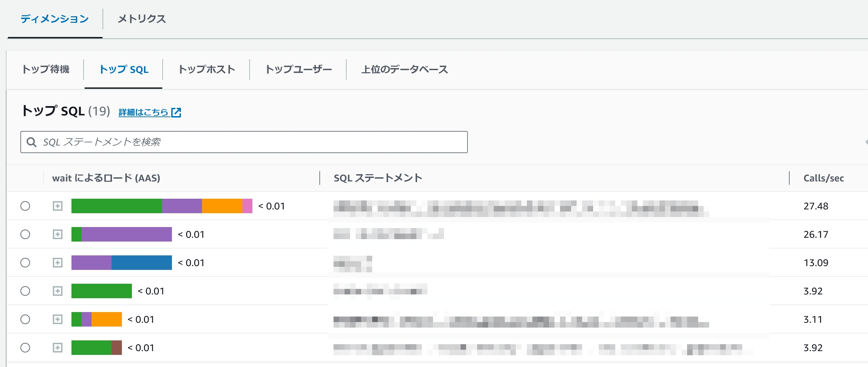This screenshot has width=868, height=367.
Task: Expand the SQL row with 13.09 calls/sec
Action: [58, 263]
